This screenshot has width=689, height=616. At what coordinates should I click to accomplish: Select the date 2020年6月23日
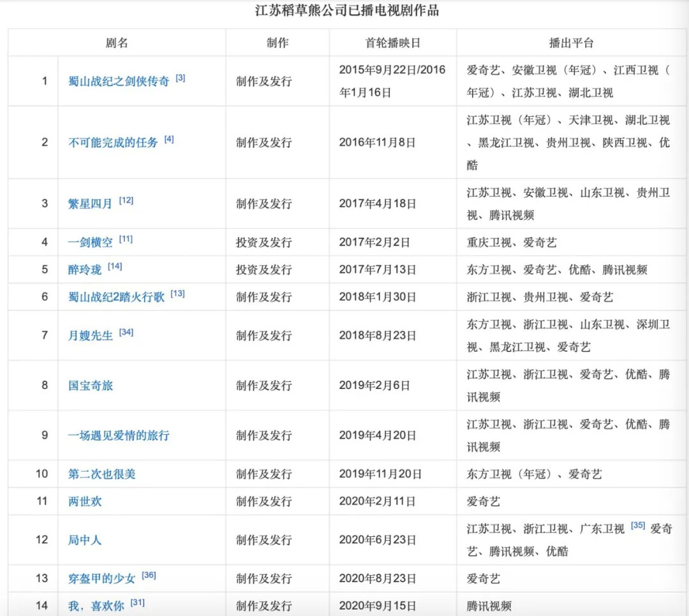(378, 540)
